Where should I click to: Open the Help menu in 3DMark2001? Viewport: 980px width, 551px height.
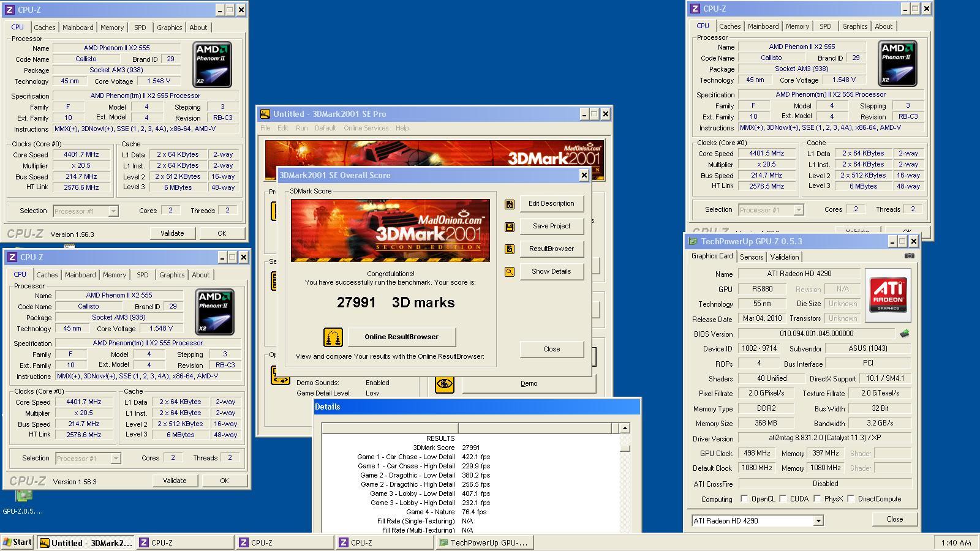point(402,128)
